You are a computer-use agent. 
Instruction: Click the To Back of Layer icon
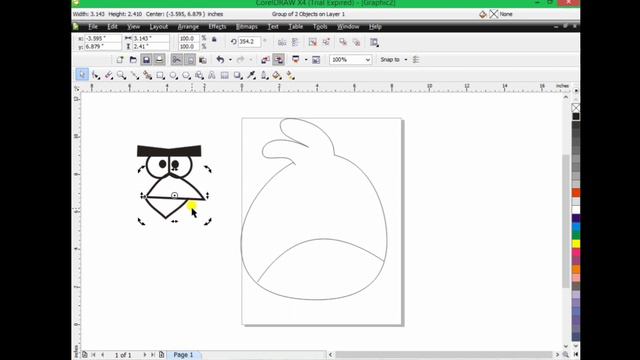coord(356,42)
